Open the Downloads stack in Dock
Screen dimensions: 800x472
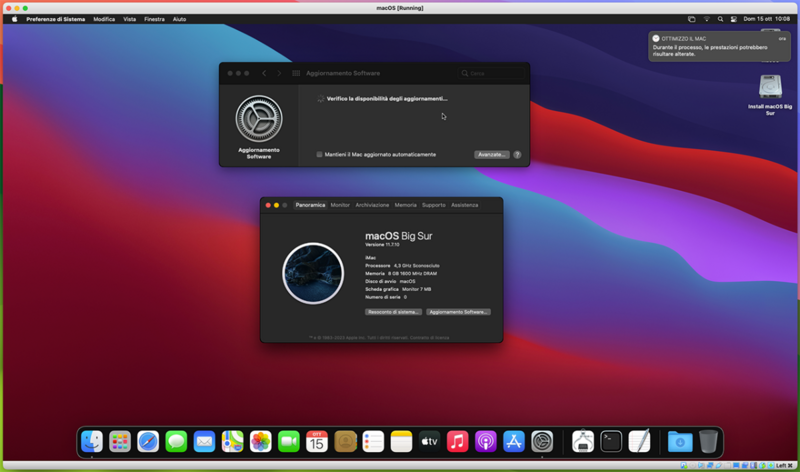pyautogui.click(x=679, y=441)
